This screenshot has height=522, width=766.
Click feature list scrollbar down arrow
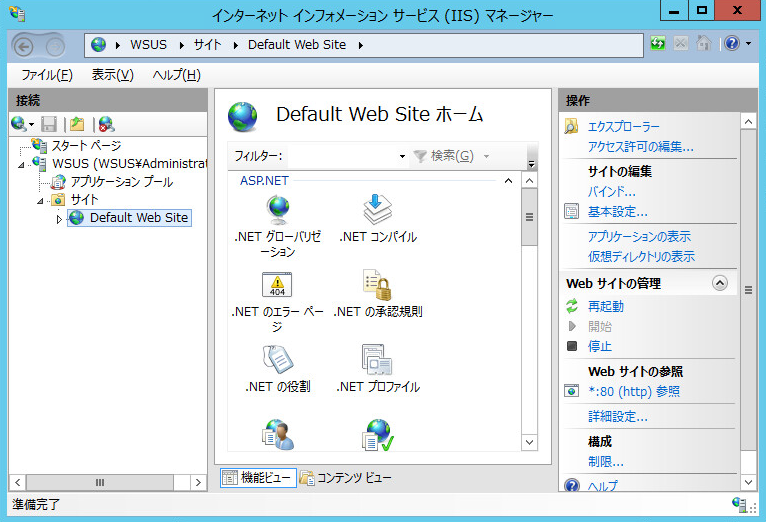coord(529,442)
